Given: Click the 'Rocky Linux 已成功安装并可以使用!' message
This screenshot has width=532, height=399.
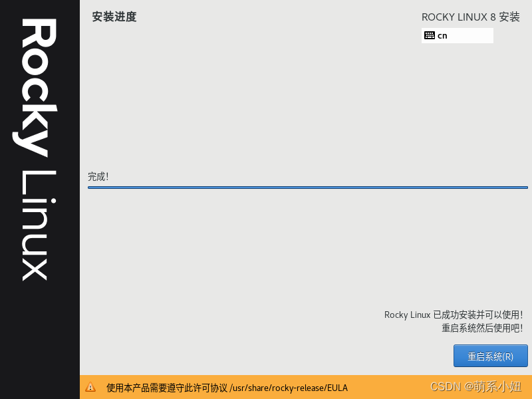Looking at the screenshot, I should [454, 315].
